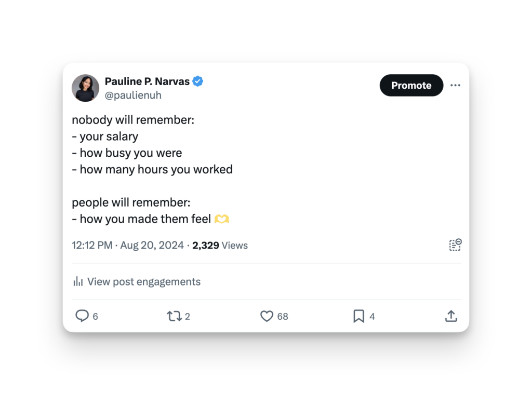Click the bar chart analytics icon

[78, 282]
